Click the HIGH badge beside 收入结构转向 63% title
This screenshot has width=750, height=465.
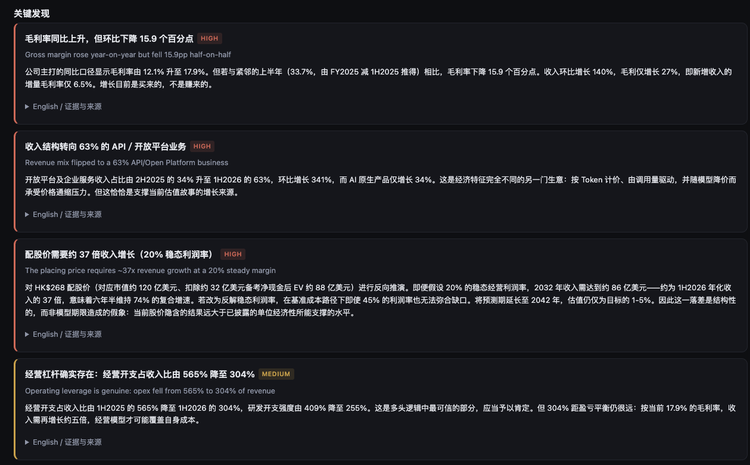pos(202,146)
